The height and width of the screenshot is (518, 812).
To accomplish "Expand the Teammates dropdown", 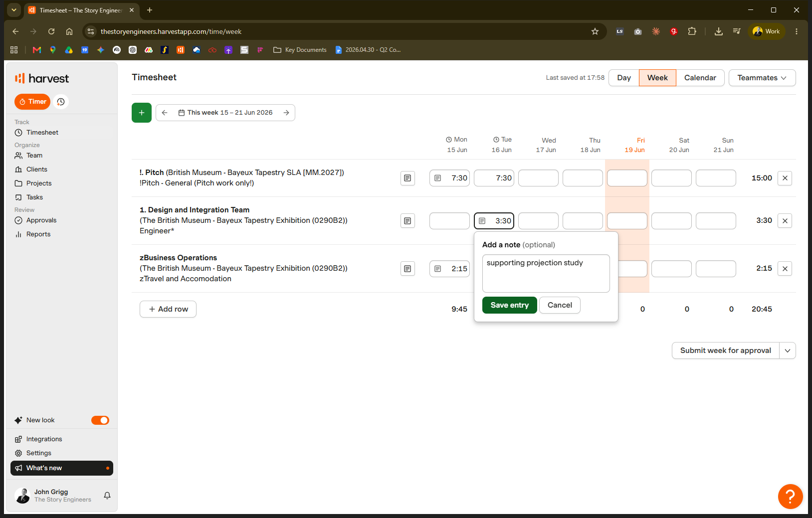I will (x=762, y=78).
